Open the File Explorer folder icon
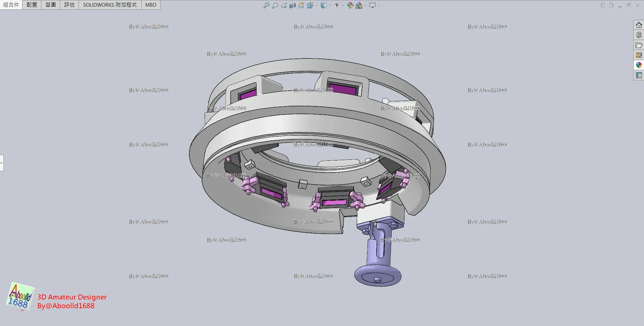The height and width of the screenshot is (326, 644). (639, 45)
